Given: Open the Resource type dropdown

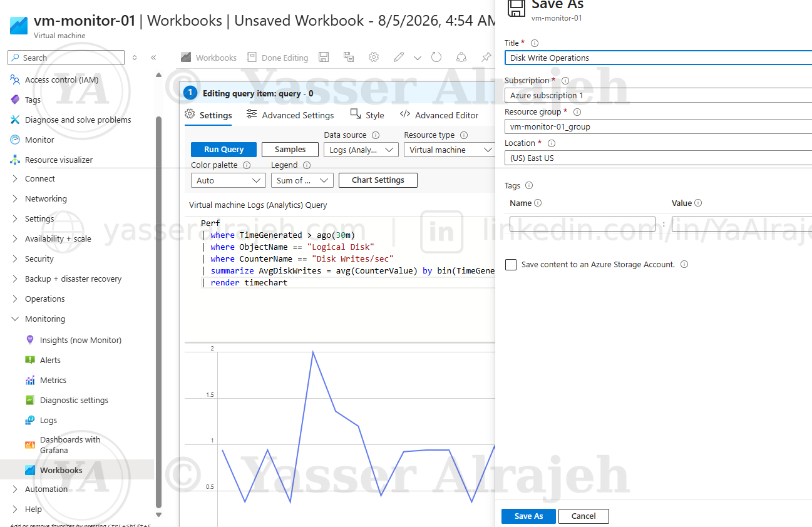Looking at the screenshot, I should [449, 150].
